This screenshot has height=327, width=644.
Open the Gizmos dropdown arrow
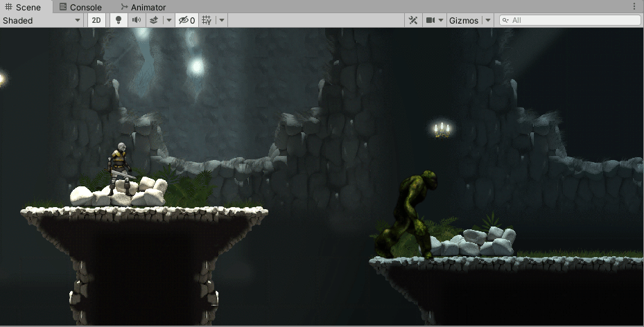487,21
